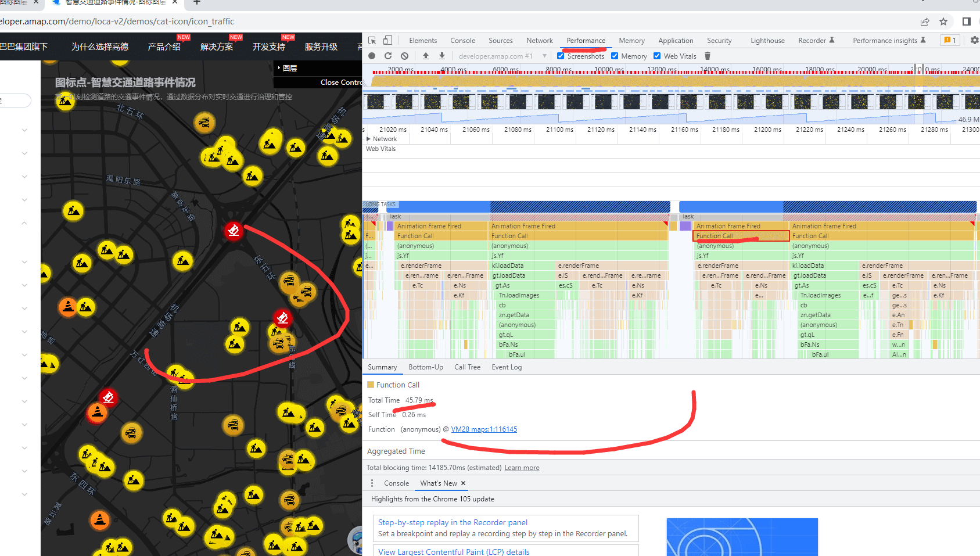The height and width of the screenshot is (556, 980).
Task: Open DevTools settings gear
Action: coord(974,41)
